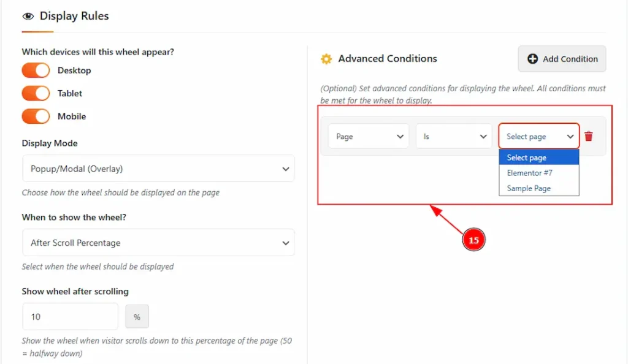The width and height of the screenshot is (628, 364).
Task: Pick the highlighted Select page option
Action: (x=527, y=157)
